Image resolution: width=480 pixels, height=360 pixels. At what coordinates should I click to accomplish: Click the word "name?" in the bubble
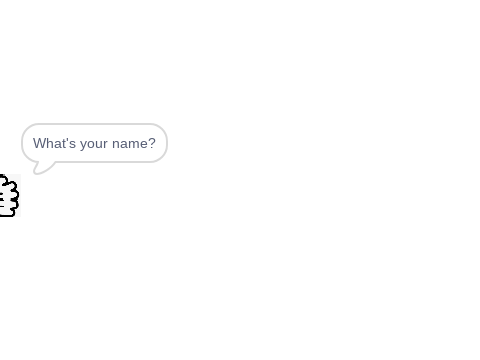point(134,143)
